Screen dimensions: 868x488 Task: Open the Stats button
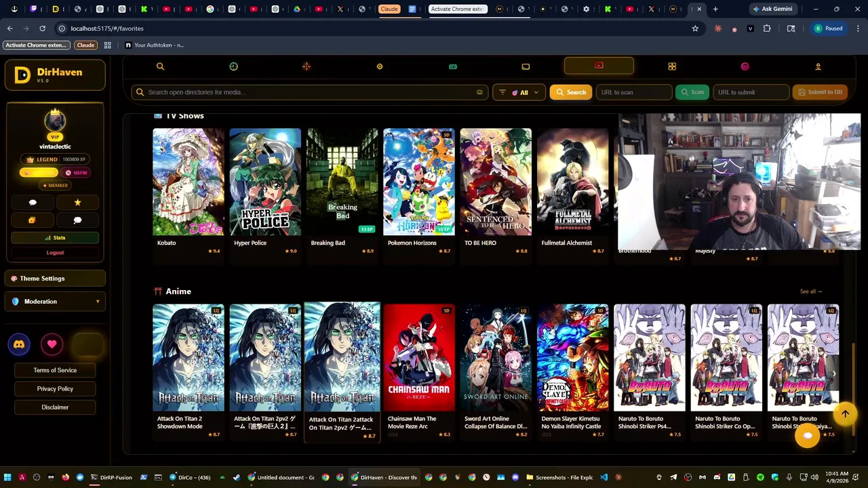pos(55,238)
